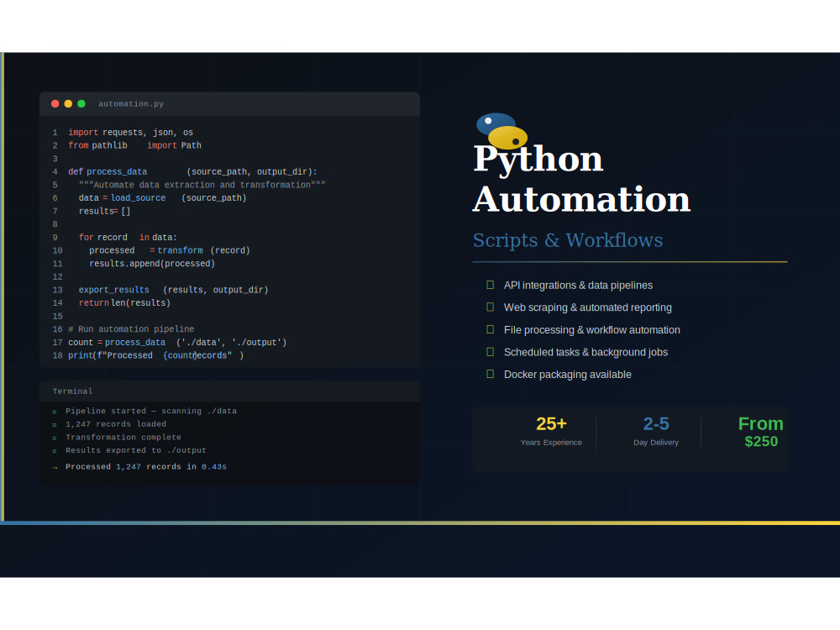Click the Terminal panel header
Image resolution: width=840 pixels, height=630 pixels.
[230, 391]
